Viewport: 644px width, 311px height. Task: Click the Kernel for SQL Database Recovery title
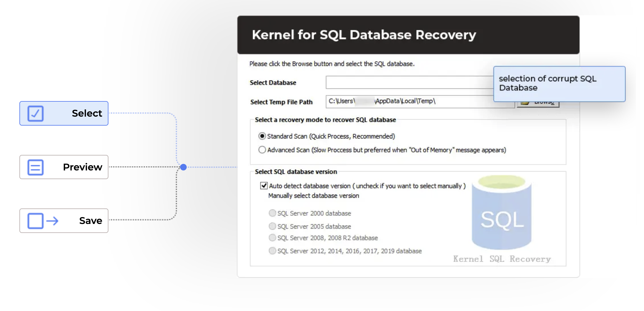364,35
